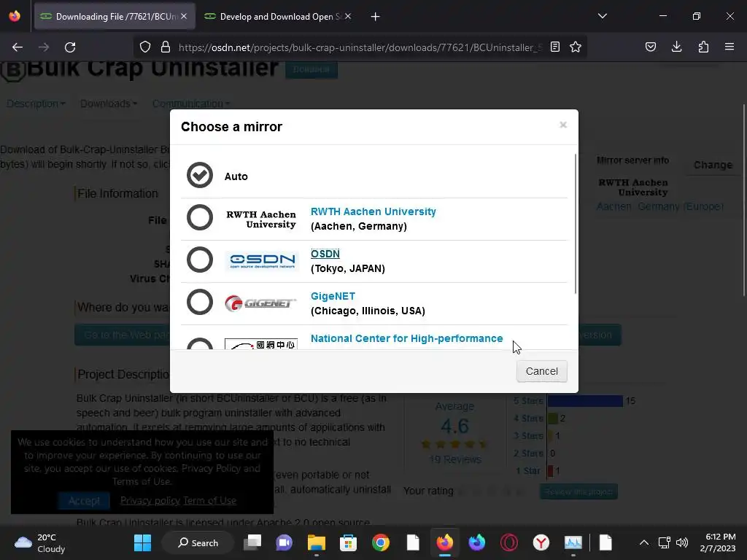Open Microsoft Store from taskbar
Image resolution: width=747 pixels, height=560 pixels.
click(x=348, y=542)
